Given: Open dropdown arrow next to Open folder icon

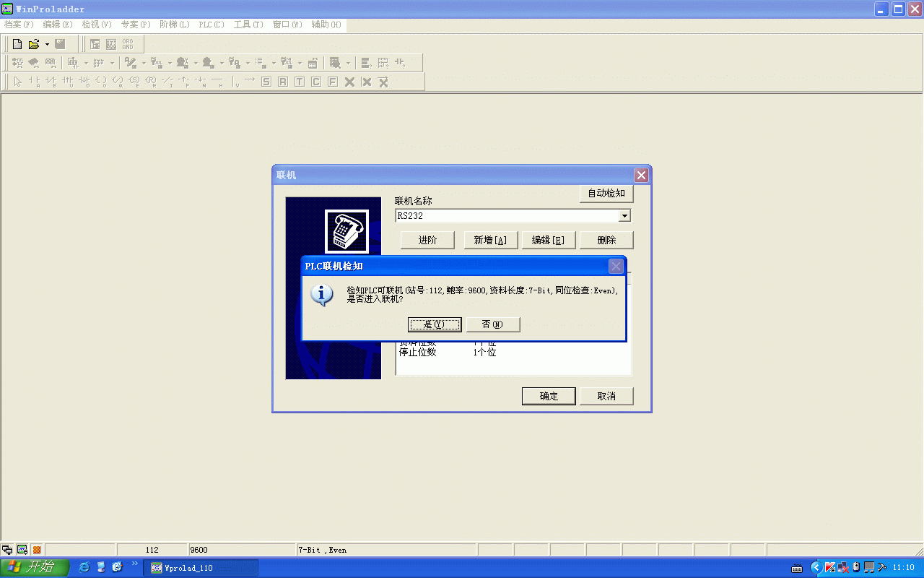Looking at the screenshot, I should (47, 44).
